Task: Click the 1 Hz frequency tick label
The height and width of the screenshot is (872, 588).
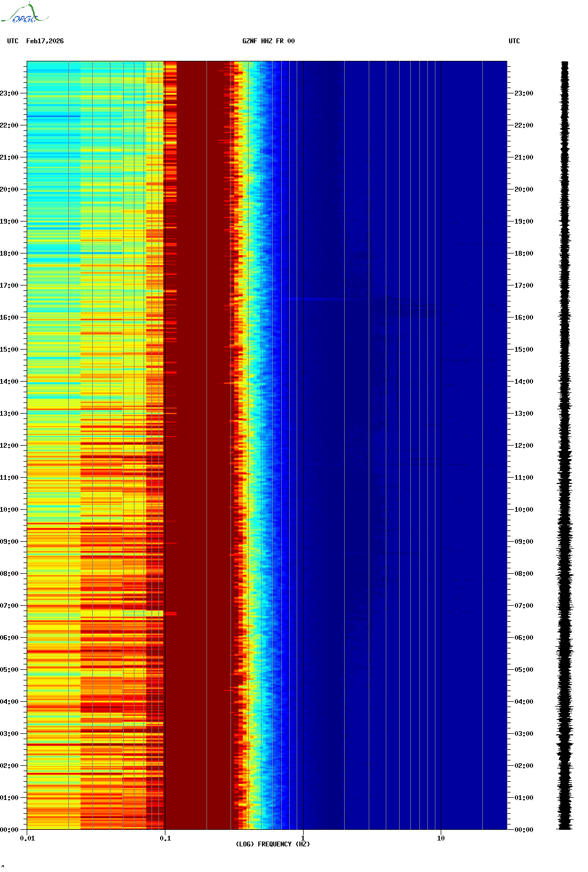Action: (303, 838)
